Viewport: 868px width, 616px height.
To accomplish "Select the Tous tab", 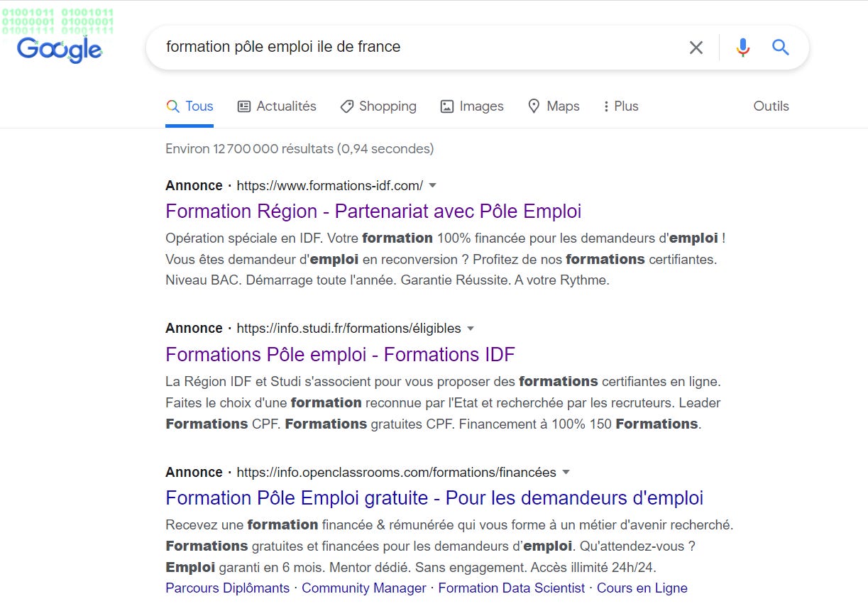I will coord(189,106).
